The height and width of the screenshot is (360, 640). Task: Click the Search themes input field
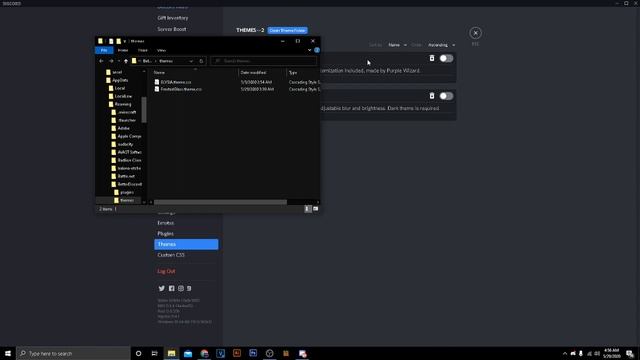pyautogui.click(x=264, y=61)
